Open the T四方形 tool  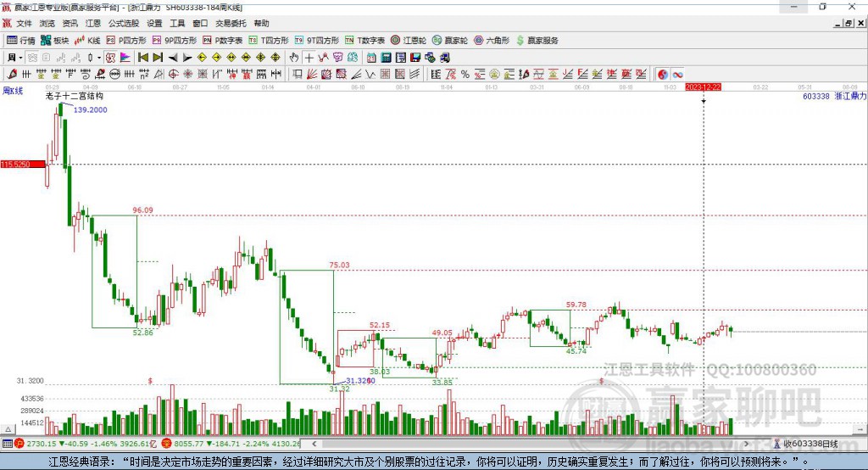point(269,41)
